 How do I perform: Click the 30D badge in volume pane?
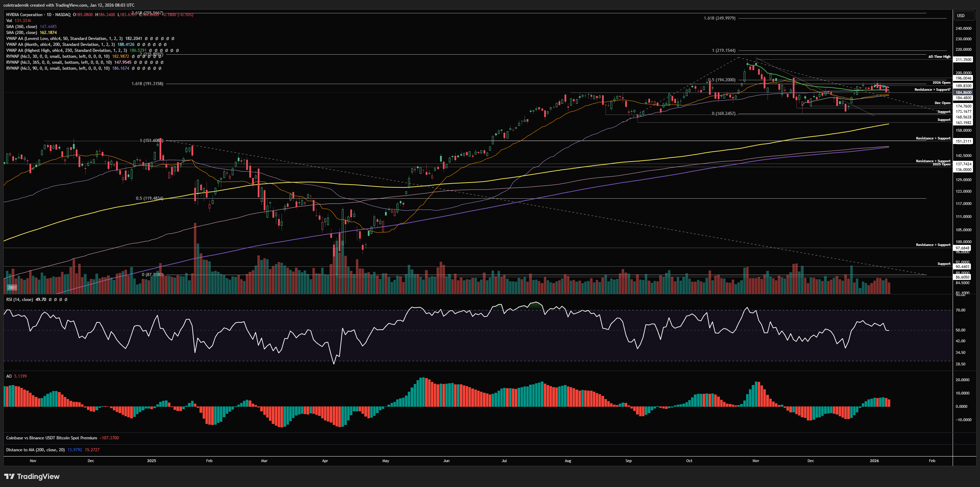tap(12, 287)
